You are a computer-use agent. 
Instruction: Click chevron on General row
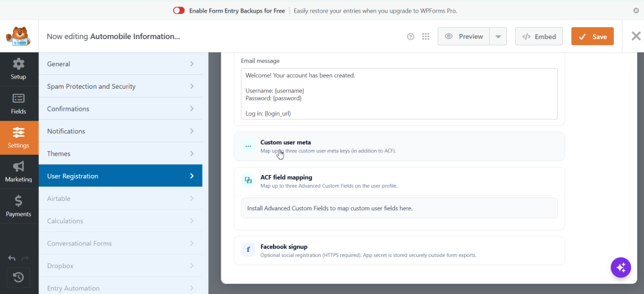click(x=192, y=64)
